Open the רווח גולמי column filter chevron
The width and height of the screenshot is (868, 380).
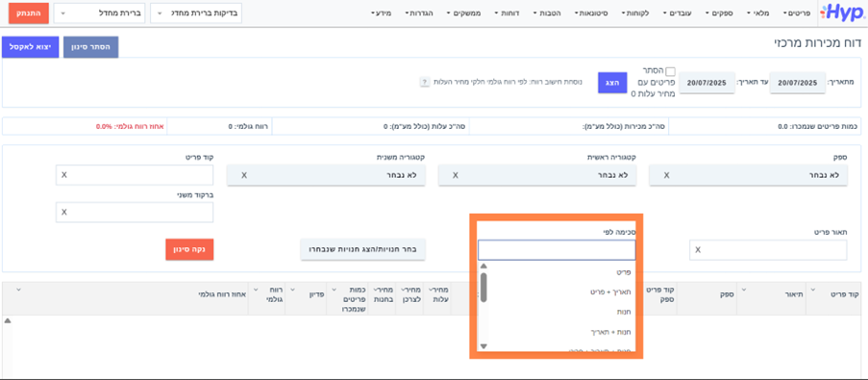(x=257, y=290)
